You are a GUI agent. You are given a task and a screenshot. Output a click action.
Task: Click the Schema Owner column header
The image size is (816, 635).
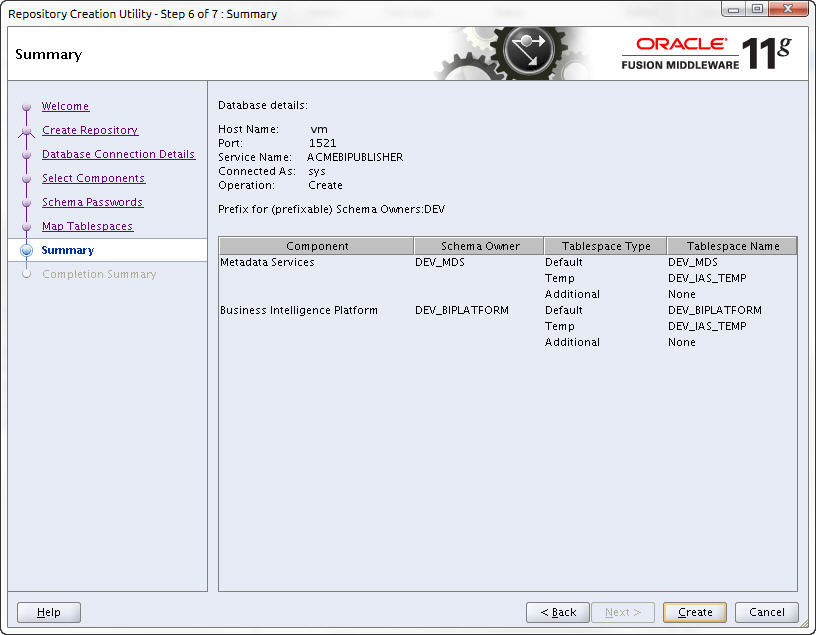pos(479,246)
